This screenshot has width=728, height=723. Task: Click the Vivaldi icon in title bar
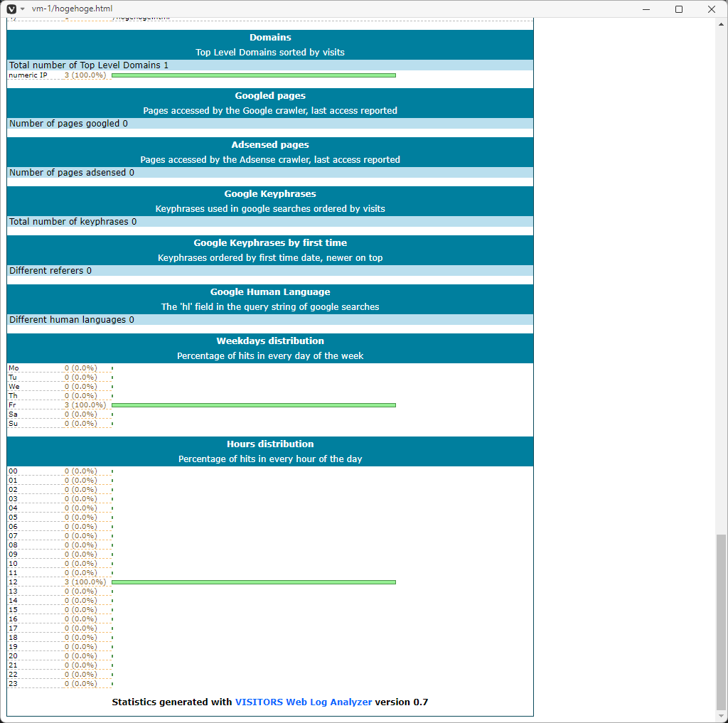click(11, 9)
